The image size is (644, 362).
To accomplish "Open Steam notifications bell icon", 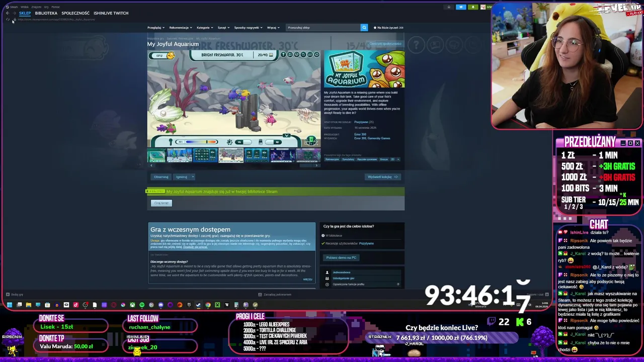I will pyautogui.click(x=473, y=7).
